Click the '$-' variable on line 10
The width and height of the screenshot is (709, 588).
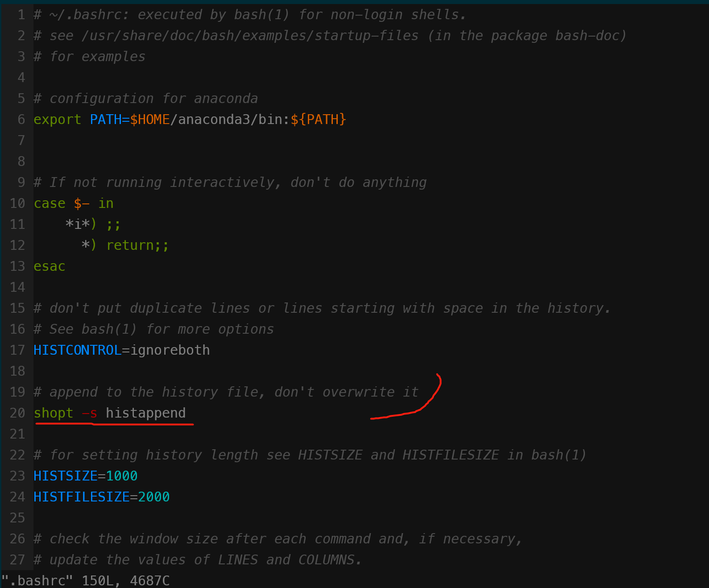click(x=82, y=203)
